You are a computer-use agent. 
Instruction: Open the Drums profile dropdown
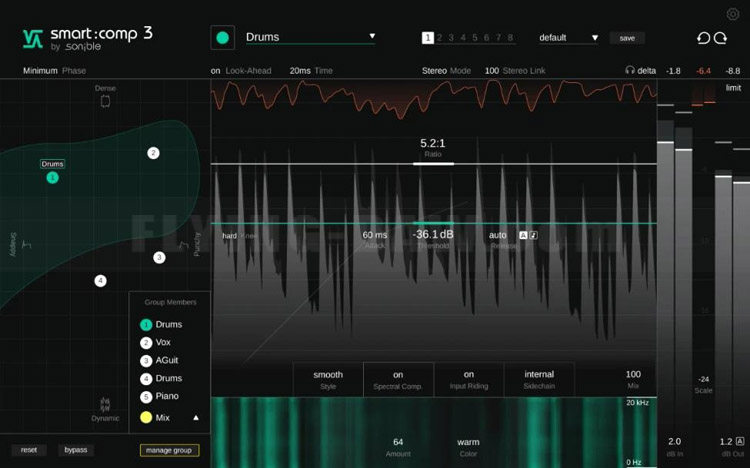pyautogui.click(x=310, y=37)
